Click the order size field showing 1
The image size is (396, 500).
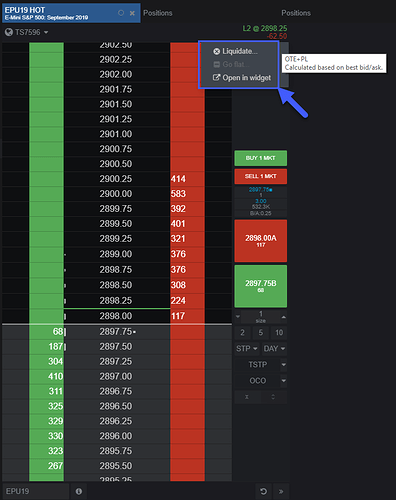(x=261, y=317)
